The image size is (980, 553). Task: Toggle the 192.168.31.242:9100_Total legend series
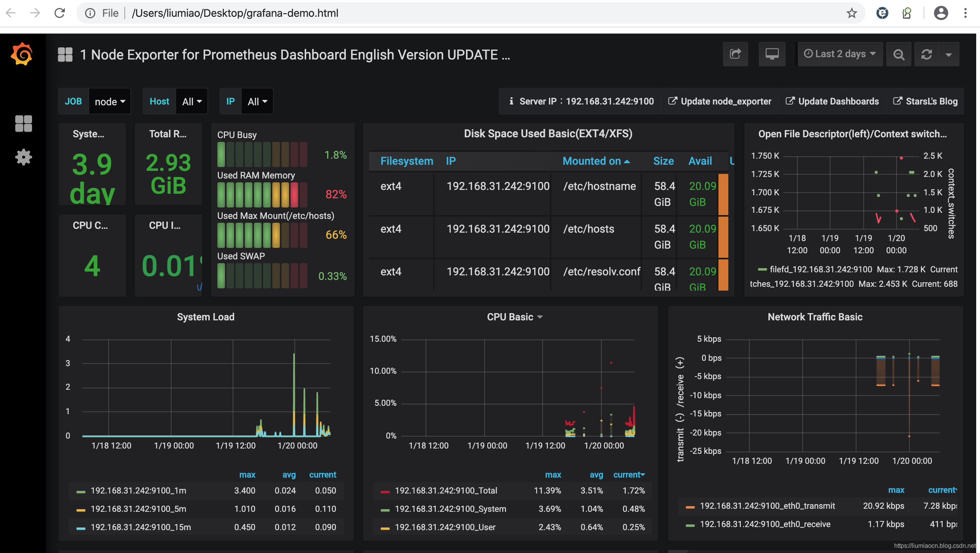pos(446,490)
